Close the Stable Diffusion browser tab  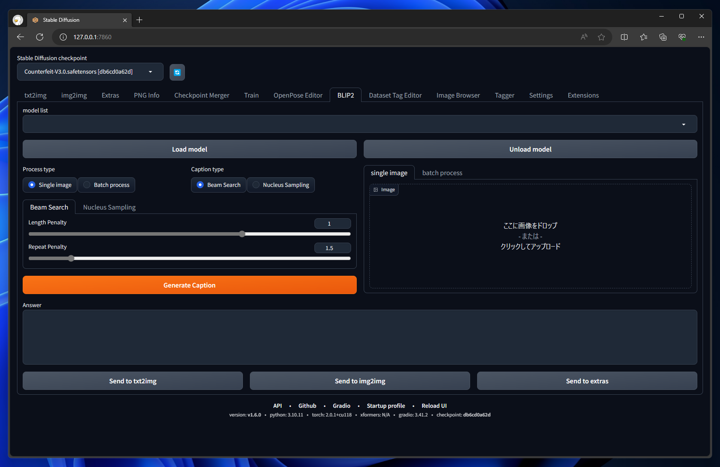point(124,20)
